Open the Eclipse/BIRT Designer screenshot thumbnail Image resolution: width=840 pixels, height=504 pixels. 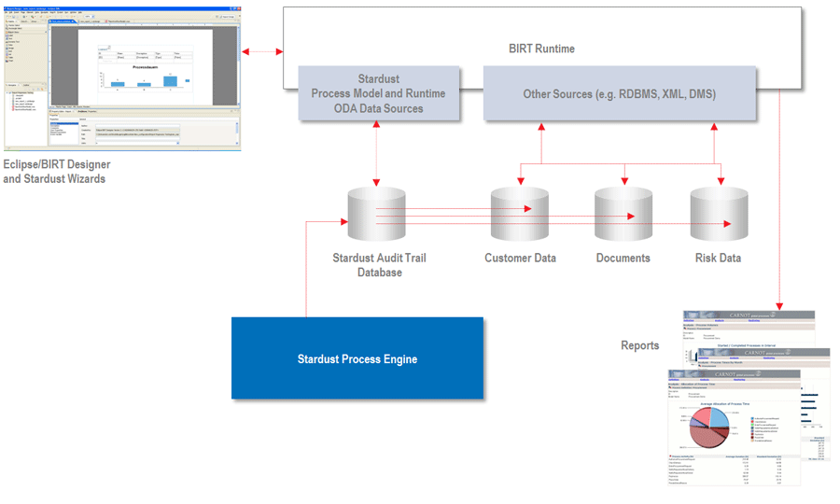[x=122, y=78]
